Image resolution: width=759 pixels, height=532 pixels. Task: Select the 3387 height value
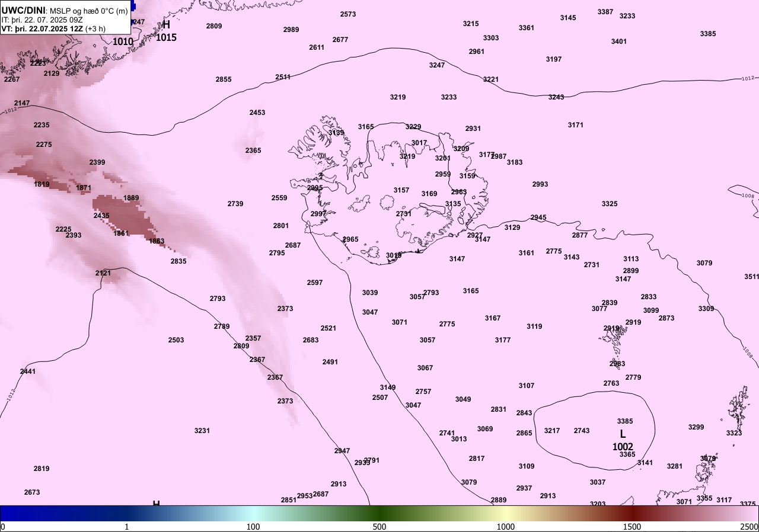605,12
